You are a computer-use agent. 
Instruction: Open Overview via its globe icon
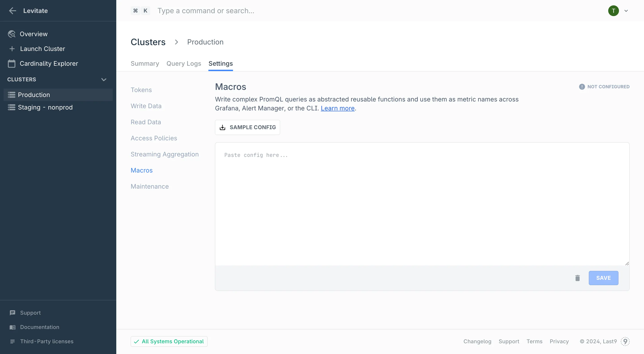(x=11, y=34)
